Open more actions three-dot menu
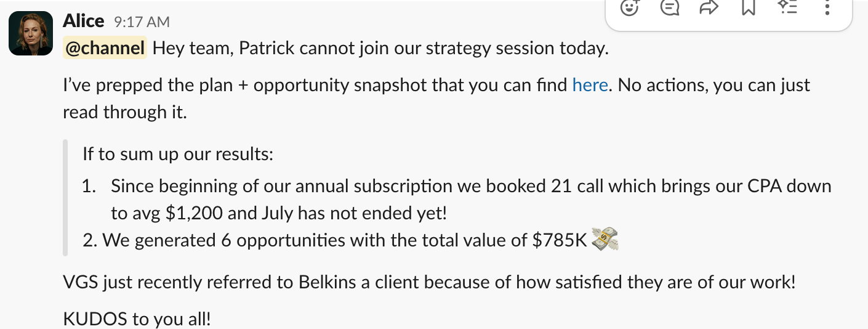 (827, 7)
